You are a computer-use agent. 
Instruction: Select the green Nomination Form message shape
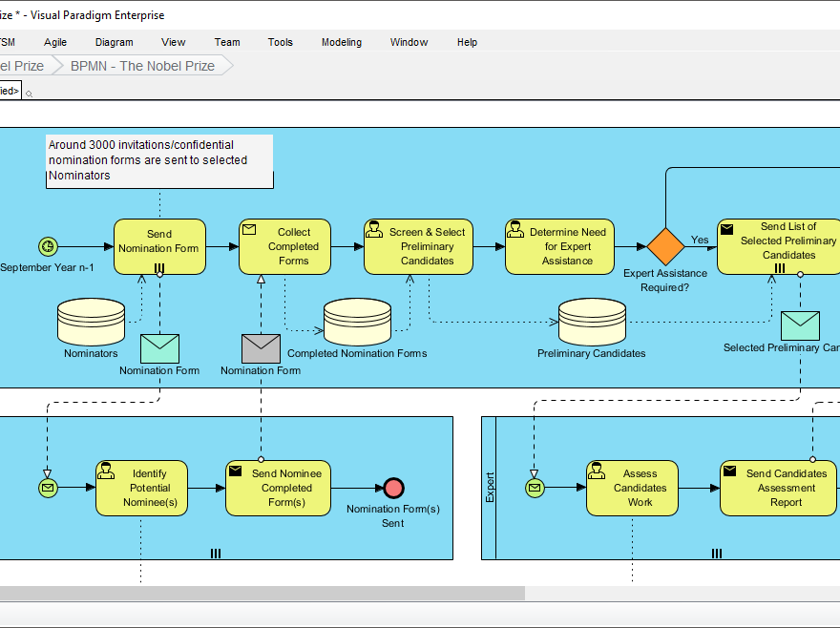click(159, 346)
